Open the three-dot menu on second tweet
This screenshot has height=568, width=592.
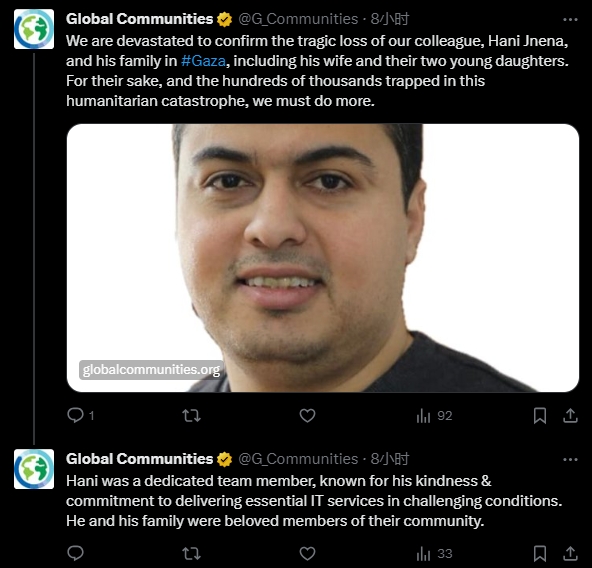click(570, 460)
